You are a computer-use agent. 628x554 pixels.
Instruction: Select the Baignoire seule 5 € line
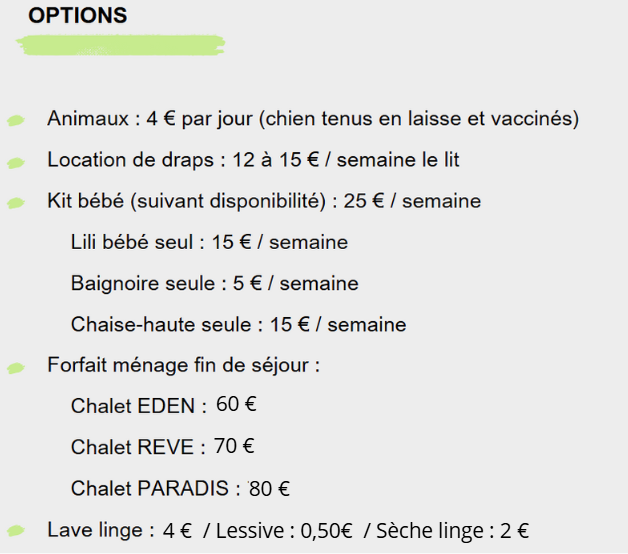point(214,283)
